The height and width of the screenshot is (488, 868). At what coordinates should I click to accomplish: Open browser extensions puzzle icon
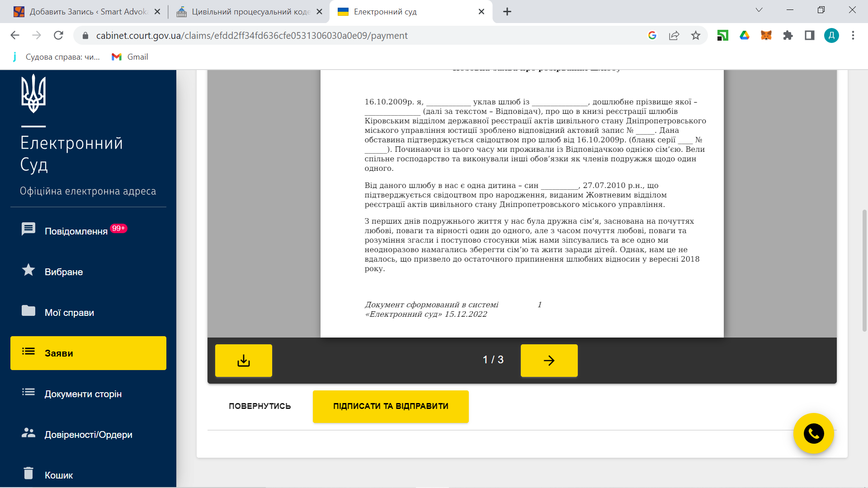pos(788,35)
